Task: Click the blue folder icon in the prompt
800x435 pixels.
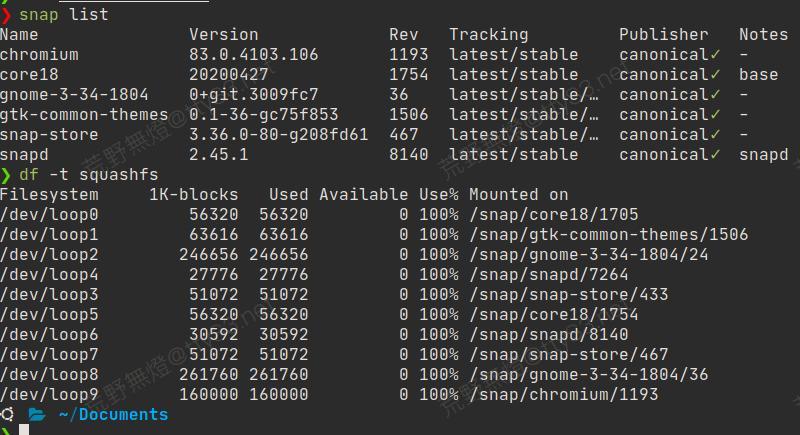Action: (x=37, y=414)
